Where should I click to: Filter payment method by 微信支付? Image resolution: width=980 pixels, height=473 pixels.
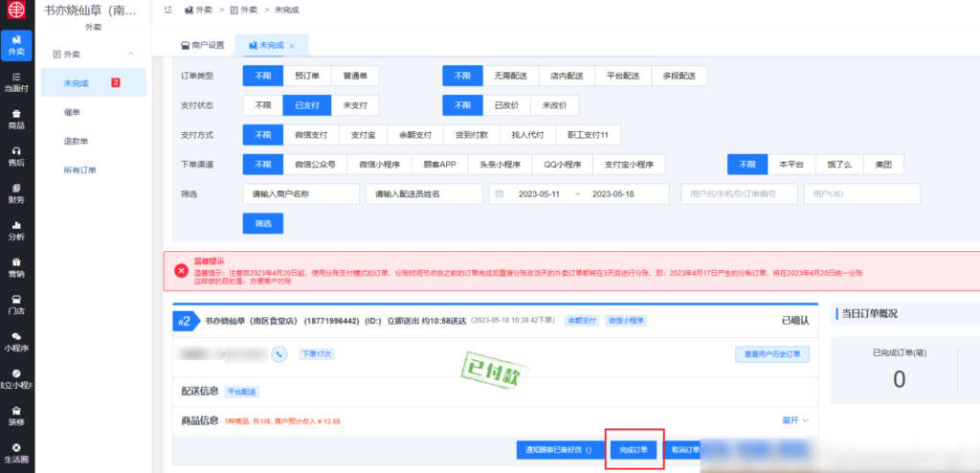[x=311, y=135]
